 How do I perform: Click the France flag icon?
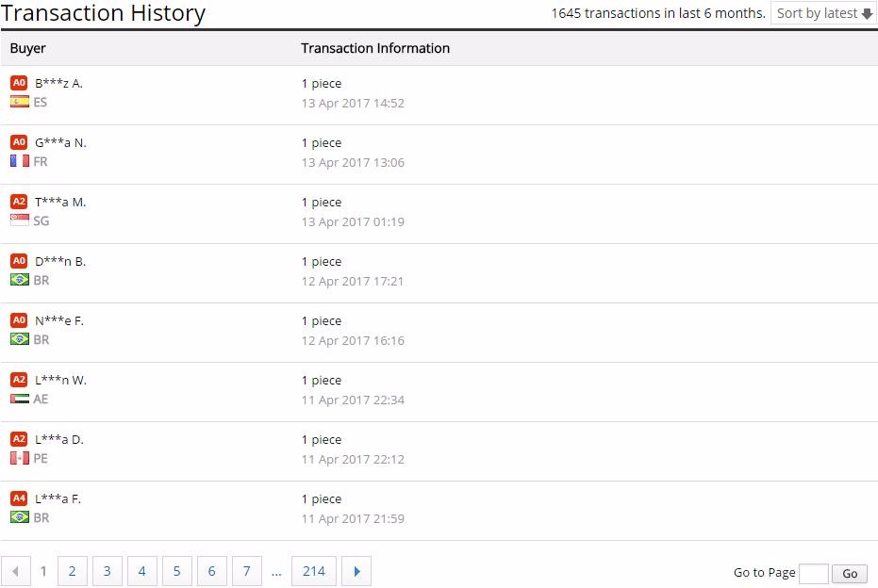[19, 161]
